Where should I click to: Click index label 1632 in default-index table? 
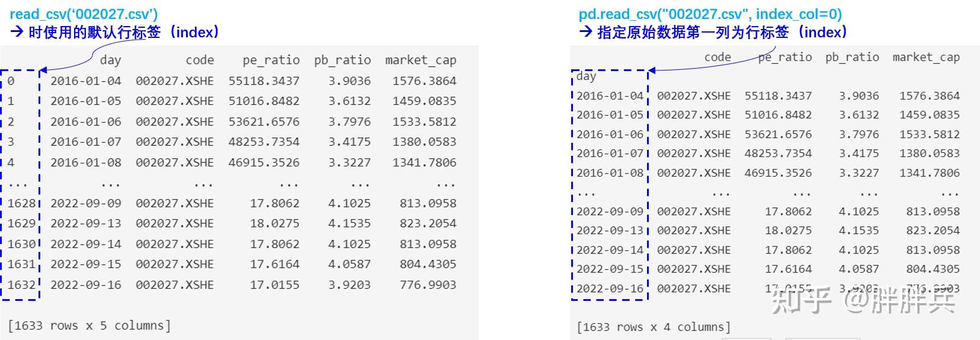coord(22,285)
